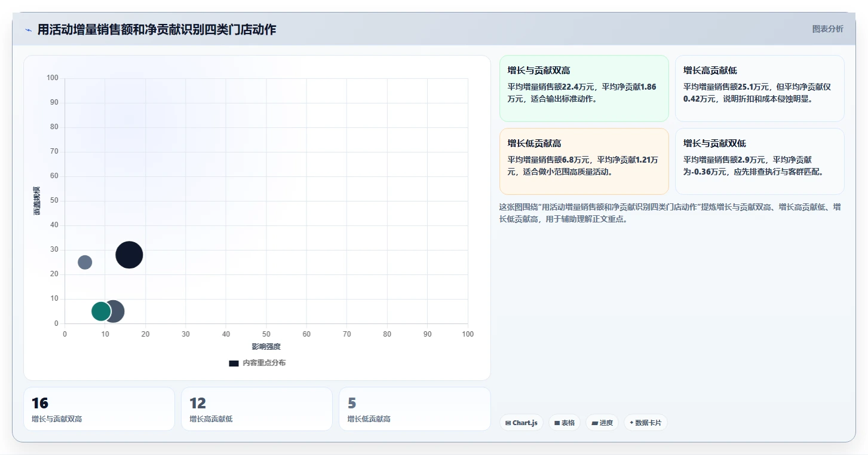Click the sparkle icon in 数据卡片 chip

[631, 423]
